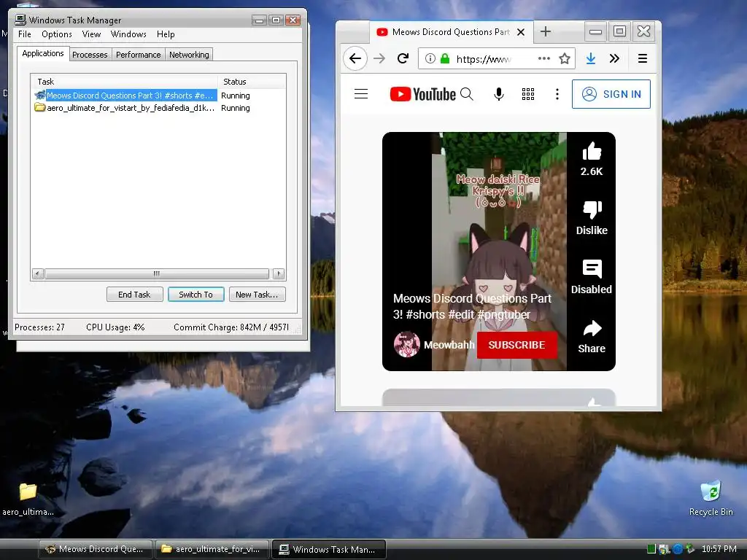Click the green padlock security icon

pos(444,58)
